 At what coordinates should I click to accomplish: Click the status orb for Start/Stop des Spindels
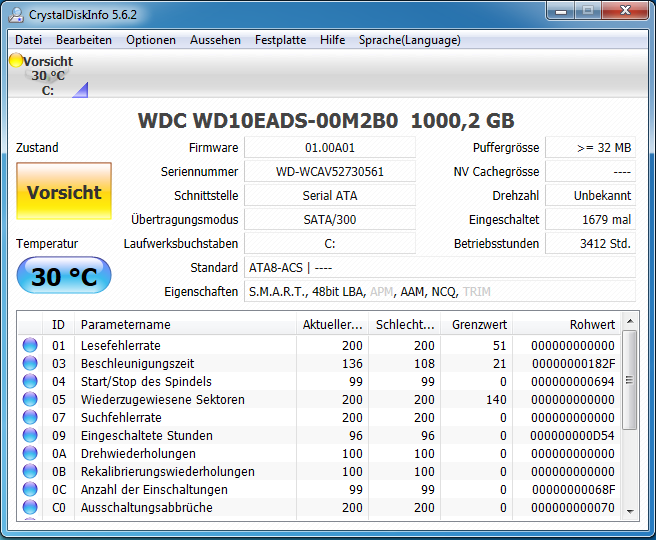pos(30,381)
